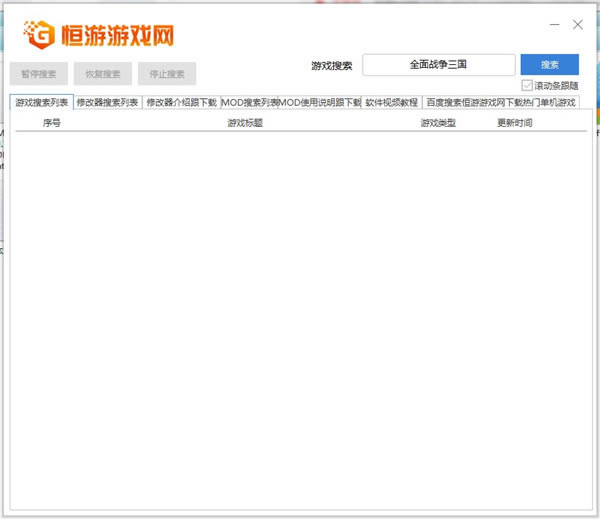Open the 百度搜索恒游游戏网下载热门单机游戏 tab
Screen dimensions: 600x519
click(500, 102)
